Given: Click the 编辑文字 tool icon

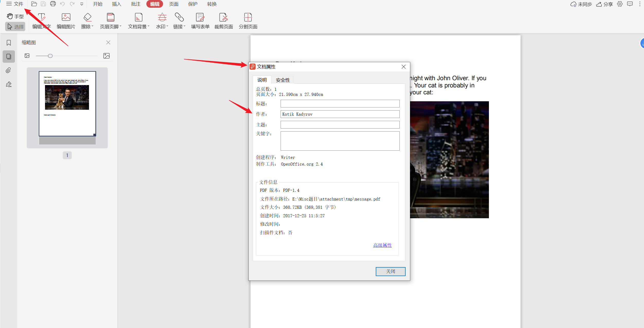Looking at the screenshot, I should (41, 17).
